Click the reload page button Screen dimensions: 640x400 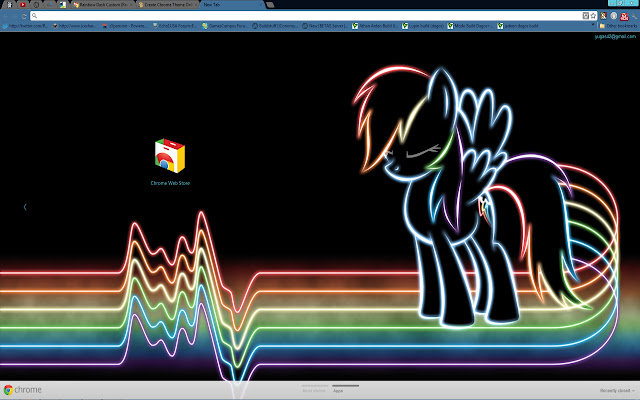tap(24, 16)
